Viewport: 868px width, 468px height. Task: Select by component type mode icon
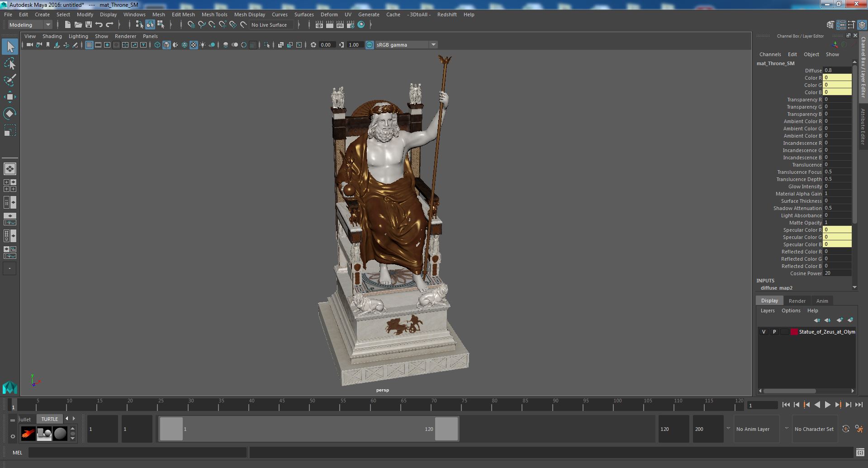tap(161, 25)
